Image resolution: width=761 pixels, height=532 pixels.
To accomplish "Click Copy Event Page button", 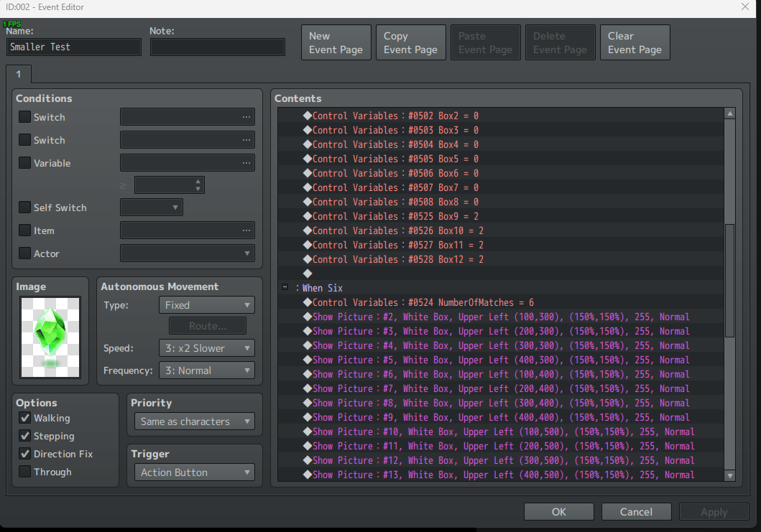I will (410, 42).
